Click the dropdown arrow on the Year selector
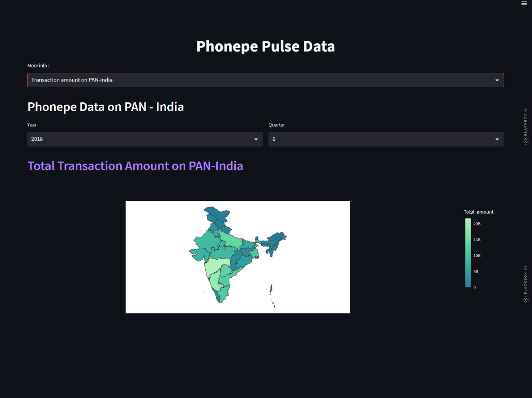Image resolution: width=532 pixels, height=398 pixels. click(x=255, y=139)
